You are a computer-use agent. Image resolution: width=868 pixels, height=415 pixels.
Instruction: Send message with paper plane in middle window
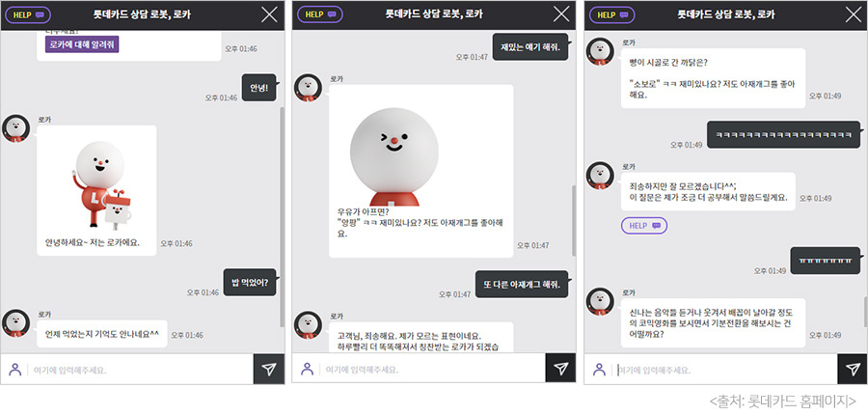[560, 369]
